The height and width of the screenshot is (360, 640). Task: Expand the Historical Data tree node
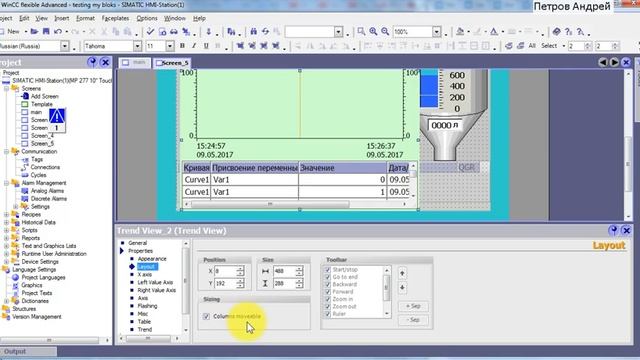pos(7,222)
